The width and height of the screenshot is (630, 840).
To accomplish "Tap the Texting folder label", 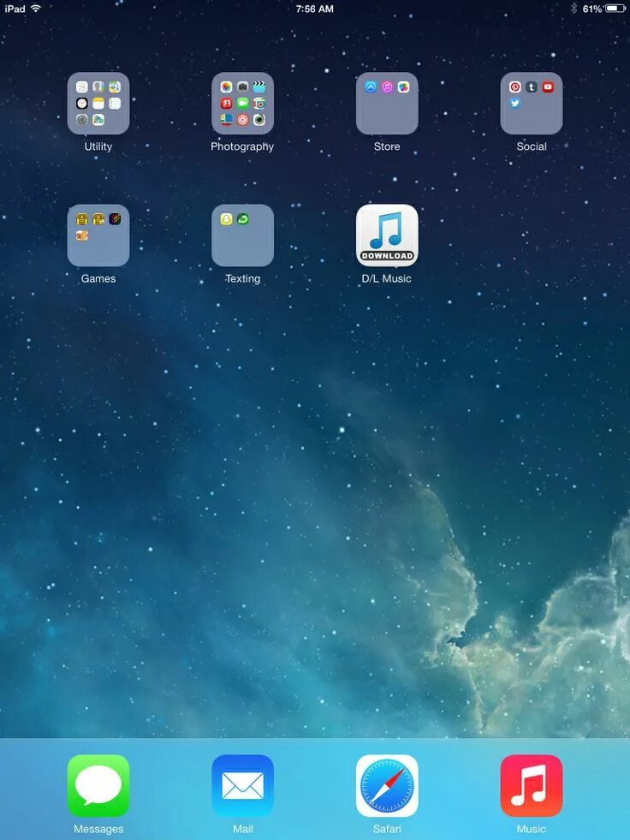I will point(243,278).
